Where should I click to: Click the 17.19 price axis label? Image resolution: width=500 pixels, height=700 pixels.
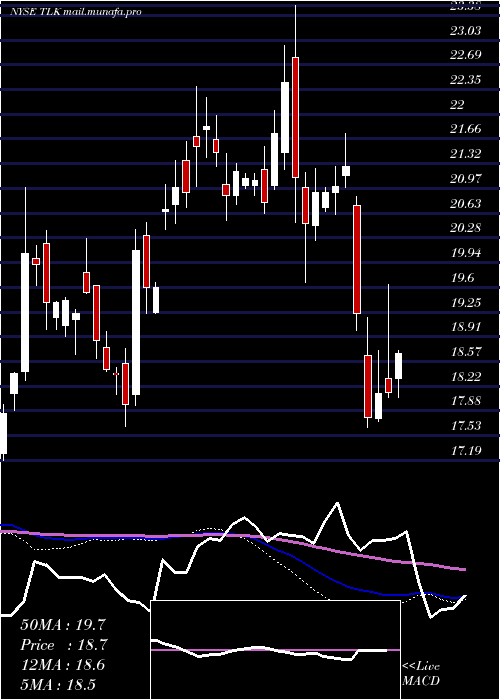[x=466, y=451]
